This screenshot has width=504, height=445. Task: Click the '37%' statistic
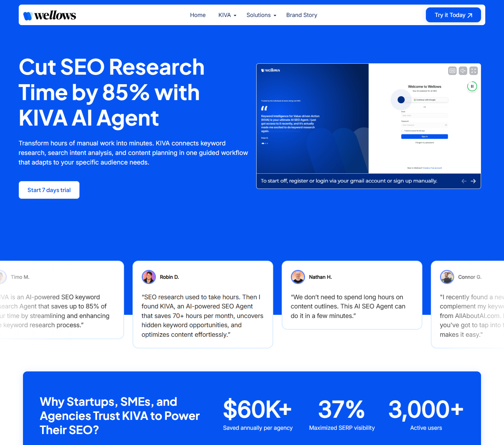click(x=341, y=409)
